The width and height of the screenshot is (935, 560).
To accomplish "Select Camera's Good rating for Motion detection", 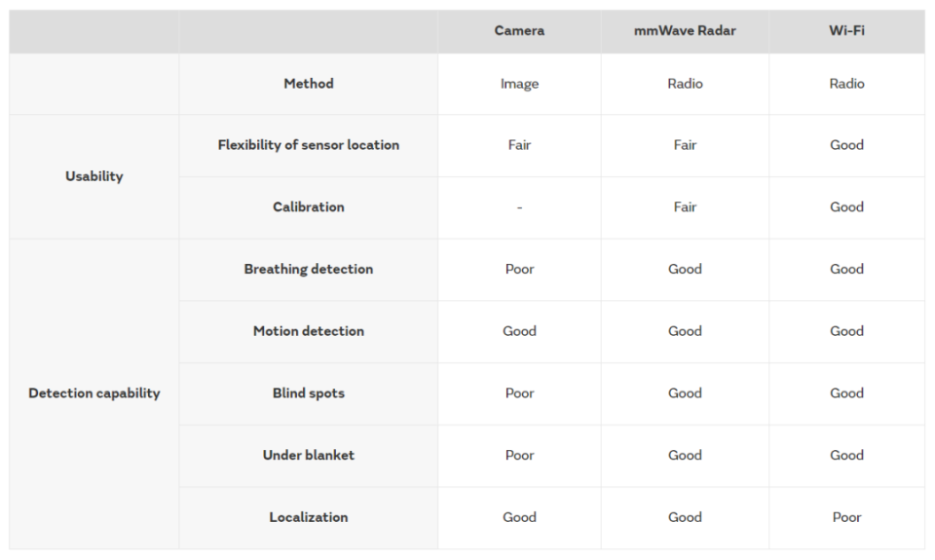I will click(x=519, y=331).
